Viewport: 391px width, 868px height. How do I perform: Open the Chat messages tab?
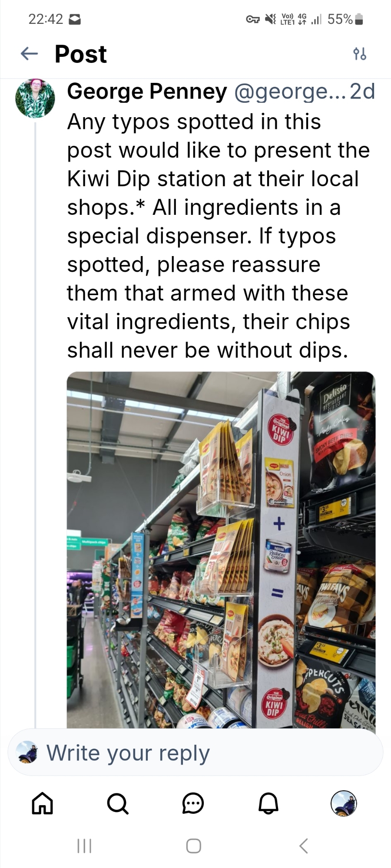pyautogui.click(x=193, y=803)
